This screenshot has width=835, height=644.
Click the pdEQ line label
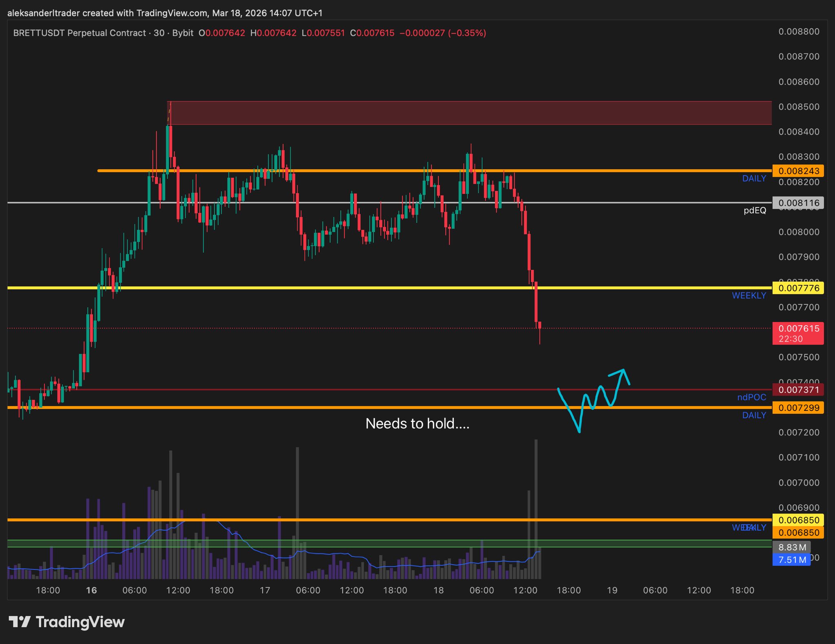click(755, 210)
